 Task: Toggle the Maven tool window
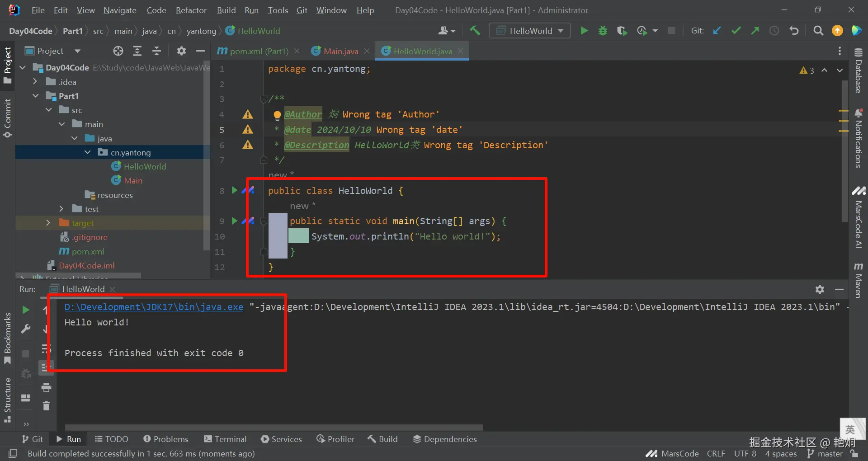point(858,280)
